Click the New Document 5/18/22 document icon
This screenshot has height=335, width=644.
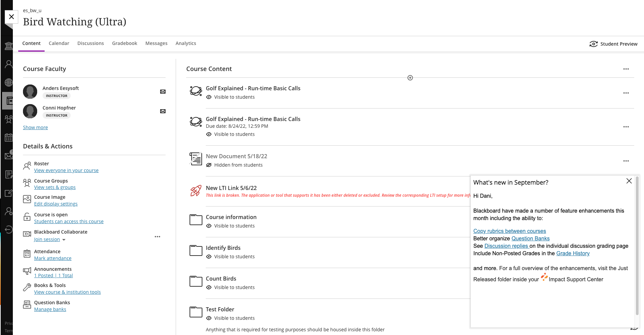coord(196,159)
